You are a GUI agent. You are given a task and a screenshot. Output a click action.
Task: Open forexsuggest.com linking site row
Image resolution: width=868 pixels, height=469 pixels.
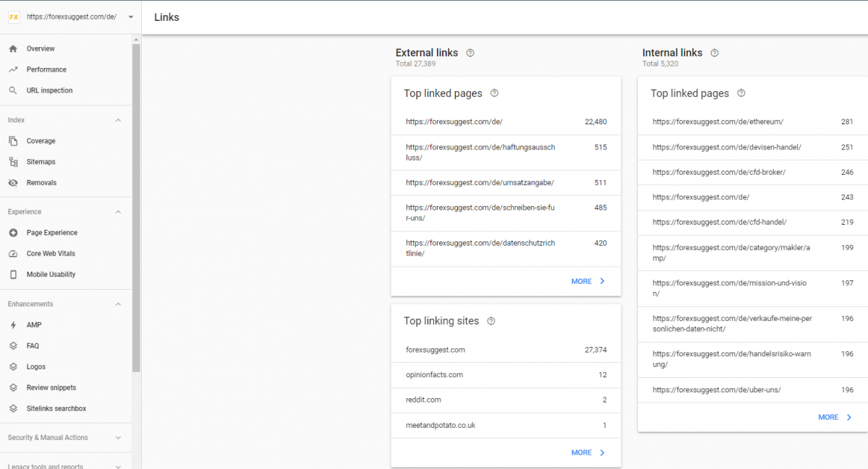(506, 350)
